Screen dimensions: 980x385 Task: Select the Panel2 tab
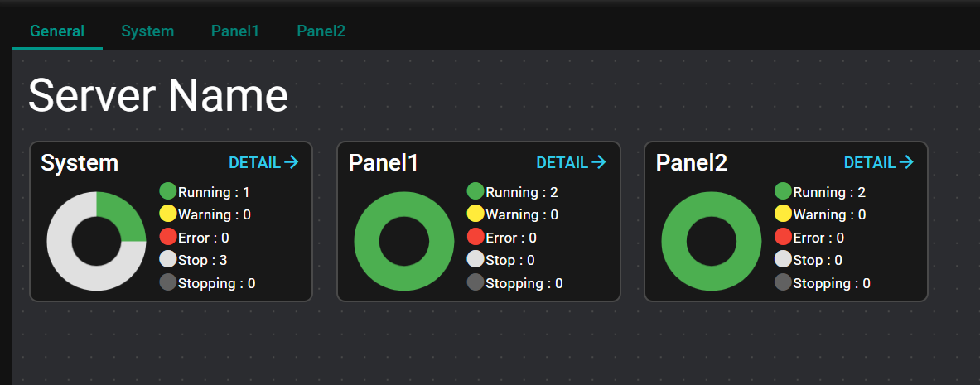point(321,31)
